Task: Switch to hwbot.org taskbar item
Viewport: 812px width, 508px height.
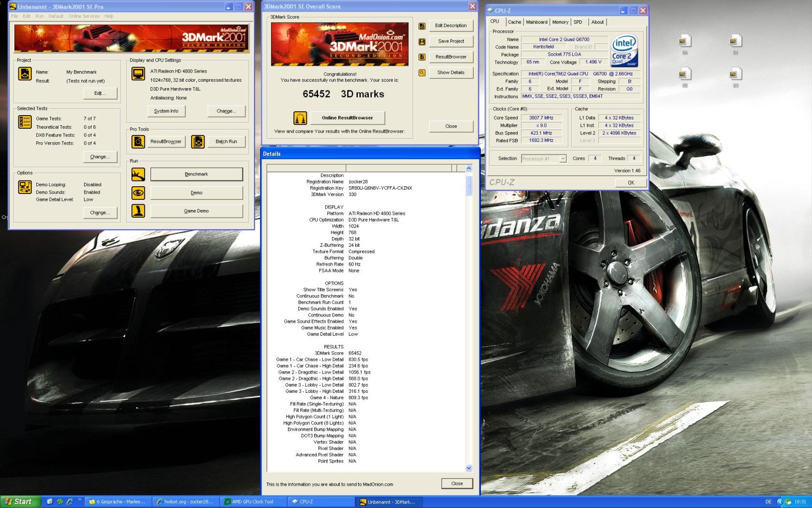Action: pos(187,502)
